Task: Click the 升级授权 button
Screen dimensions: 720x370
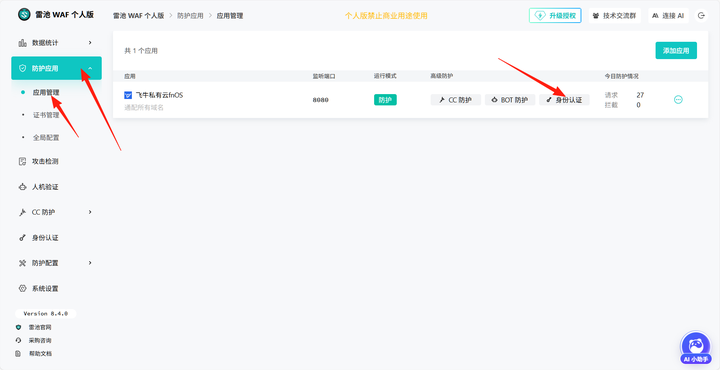Action: click(555, 16)
